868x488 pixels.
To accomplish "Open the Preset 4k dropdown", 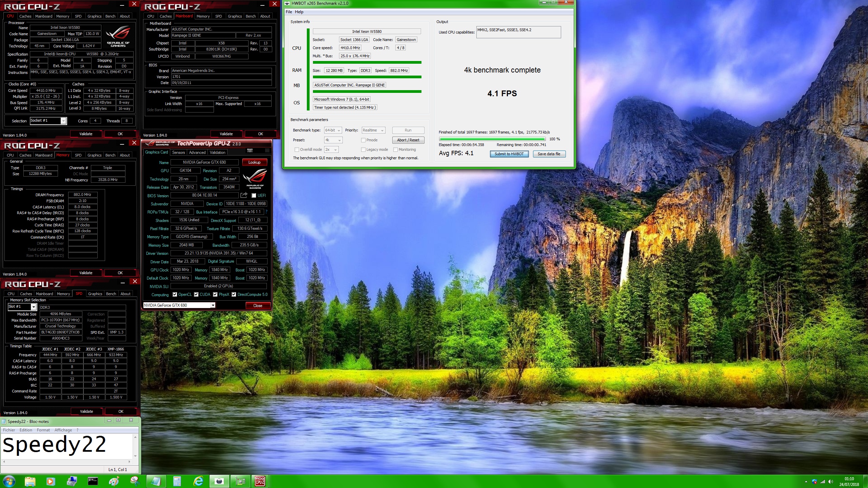I will [333, 140].
